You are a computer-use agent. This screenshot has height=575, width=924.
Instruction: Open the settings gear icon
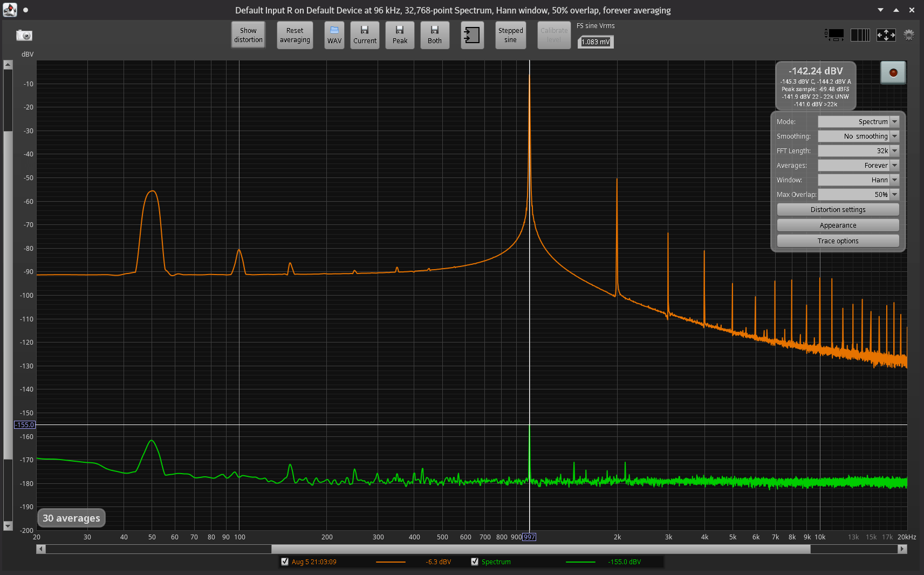[909, 35]
